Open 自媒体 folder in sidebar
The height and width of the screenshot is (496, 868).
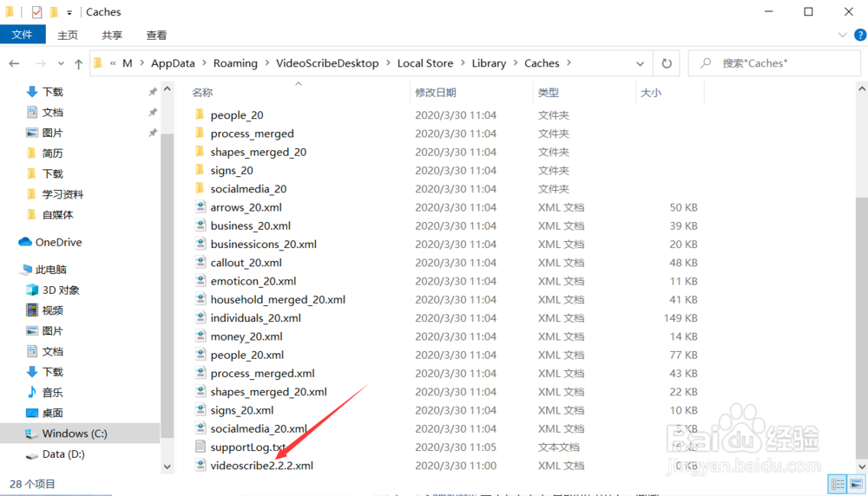pyautogui.click(x=57, y=214)
